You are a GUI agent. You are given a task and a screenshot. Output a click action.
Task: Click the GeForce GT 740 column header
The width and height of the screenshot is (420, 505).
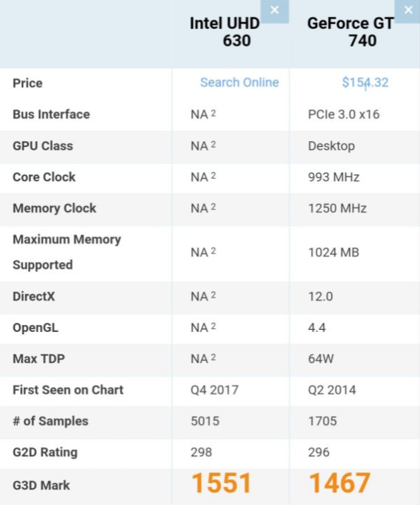tap(351, 32)
